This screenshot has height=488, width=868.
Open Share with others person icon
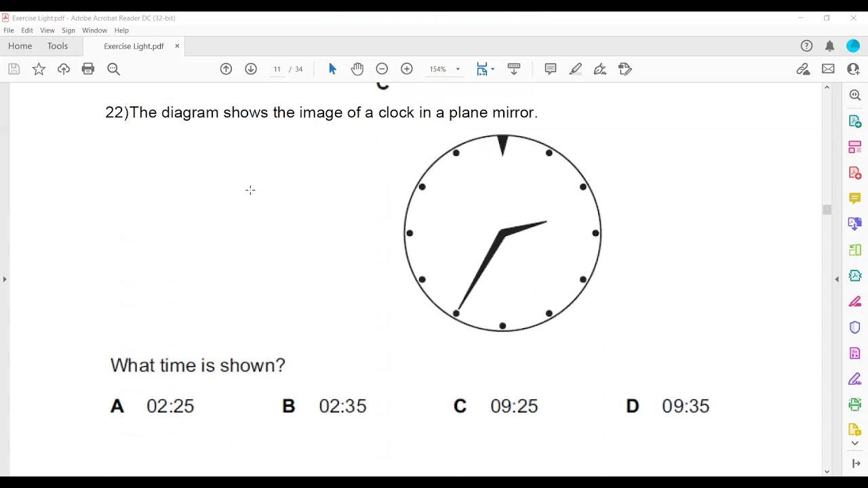click(x=853, y=69)
